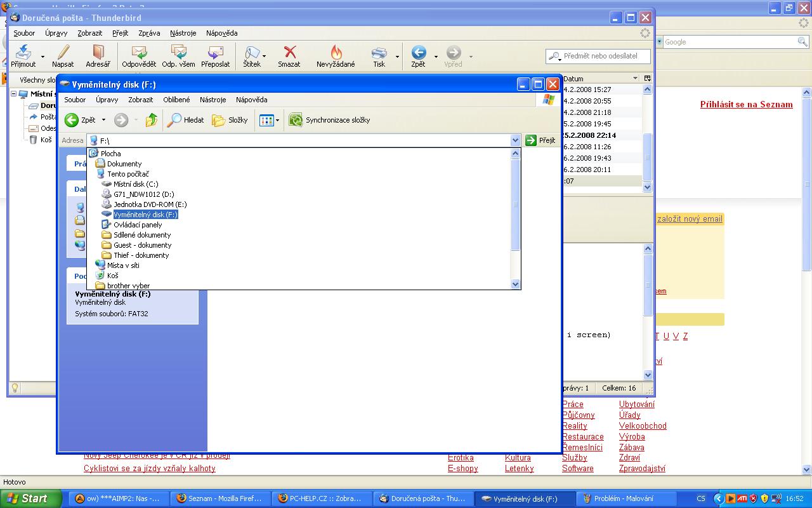
Task: Click the Nevyžádané junk flame icon
Action: point(336,53)
